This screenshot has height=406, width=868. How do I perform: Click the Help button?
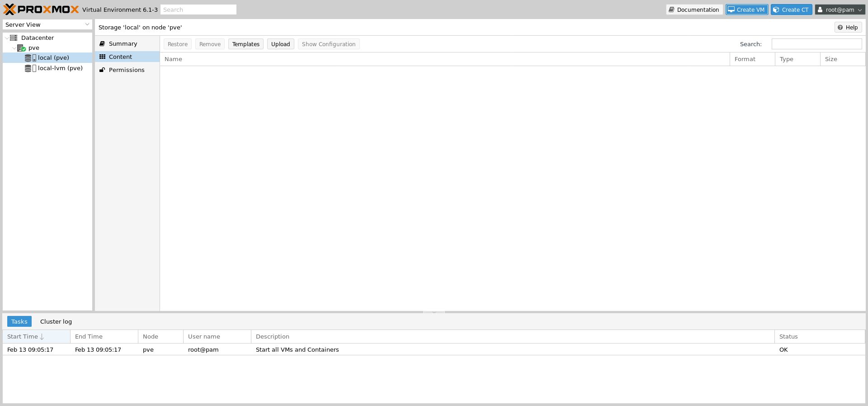[x=848, y=28]
